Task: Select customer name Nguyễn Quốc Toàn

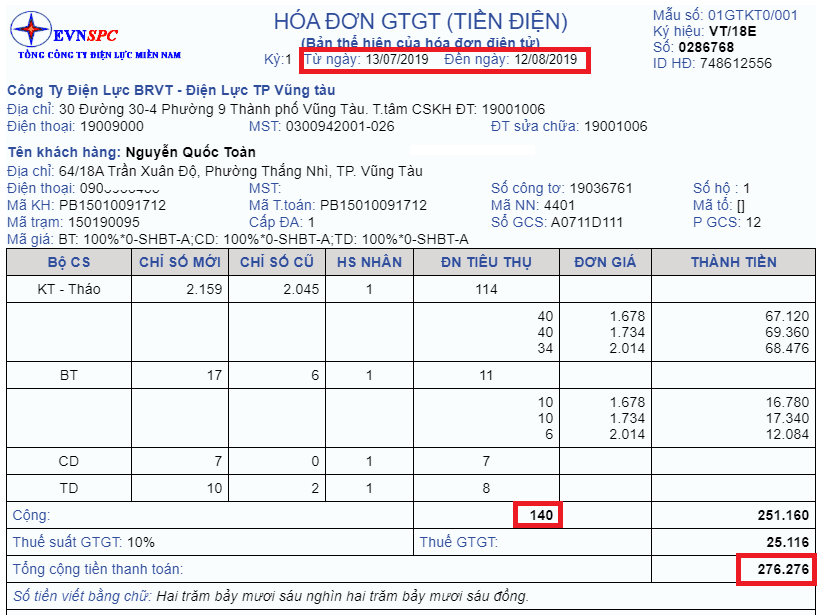Action: [x=190, y=152]
